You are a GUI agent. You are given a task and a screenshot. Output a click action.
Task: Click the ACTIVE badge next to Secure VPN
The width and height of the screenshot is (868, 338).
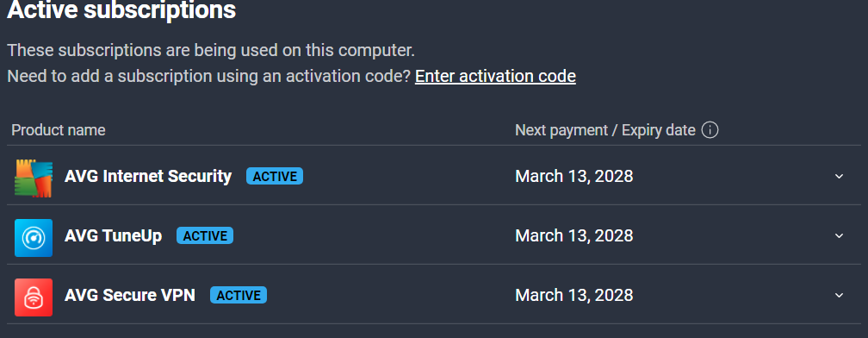click(239, 296)
